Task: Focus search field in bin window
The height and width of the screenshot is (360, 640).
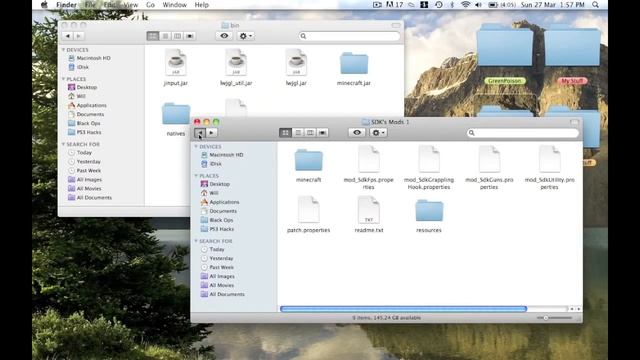Action: [x=349, y=36]
